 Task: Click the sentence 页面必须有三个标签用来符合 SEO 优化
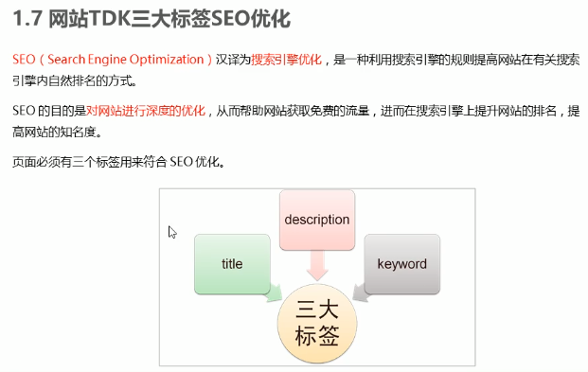click(x=118, y=162)
